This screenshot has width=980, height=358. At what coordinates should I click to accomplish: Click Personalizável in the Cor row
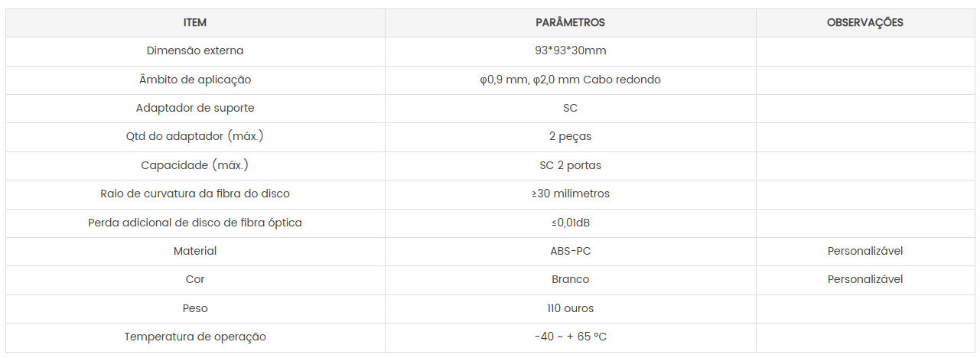pyautogui.click(x=864, y=279)
